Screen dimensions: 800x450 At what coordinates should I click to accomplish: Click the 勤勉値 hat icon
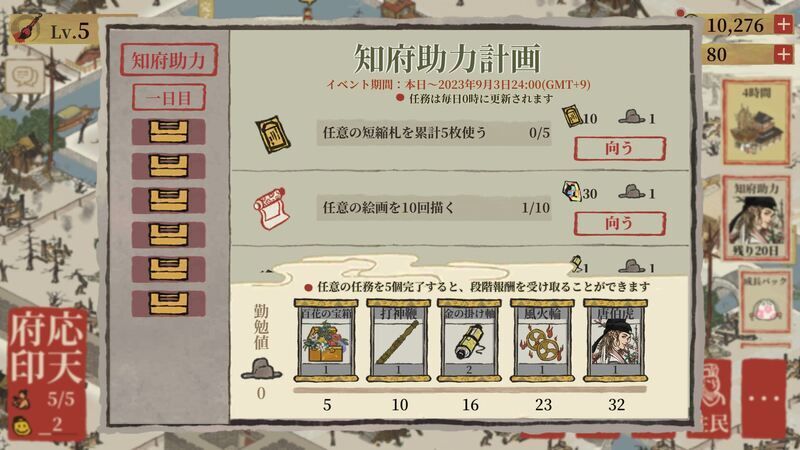pos(261,369)
